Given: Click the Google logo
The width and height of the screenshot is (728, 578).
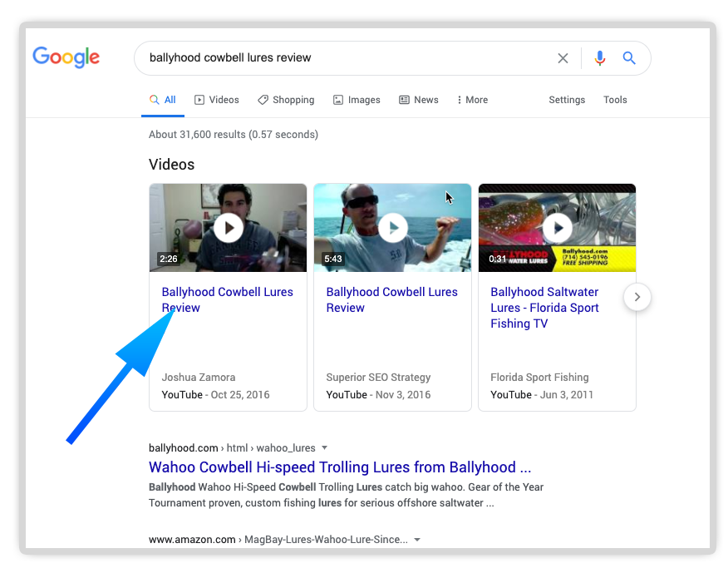Looking at the screenshot, I should 66,57.
